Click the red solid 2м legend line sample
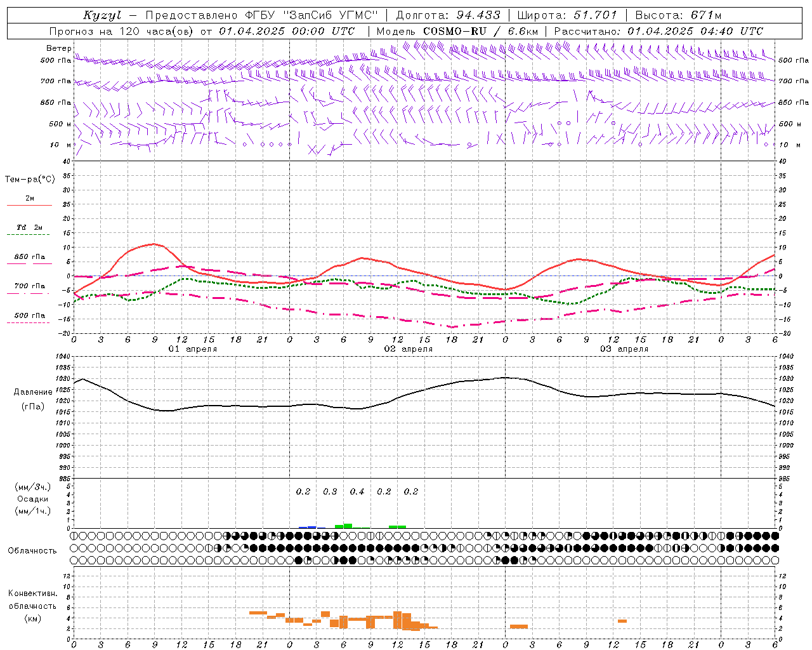This screenshot has width=812, height=650. (x=29, y=205)
